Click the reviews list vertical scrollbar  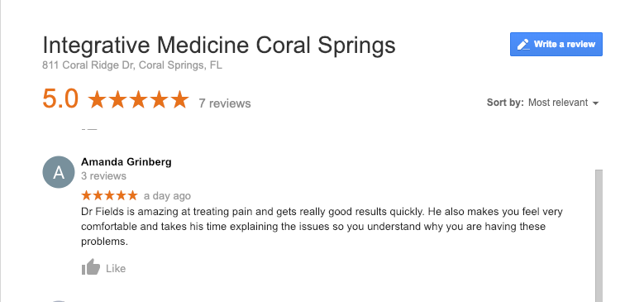pyautogui.click(x=599, y=236)
